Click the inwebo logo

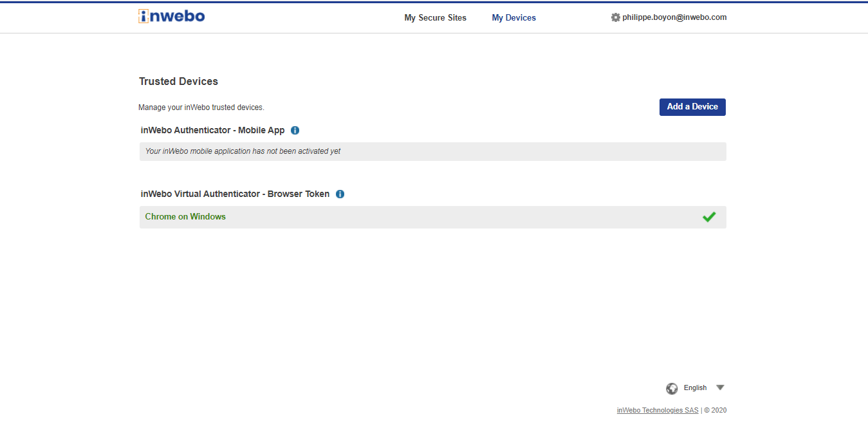(x=172, y=16)
